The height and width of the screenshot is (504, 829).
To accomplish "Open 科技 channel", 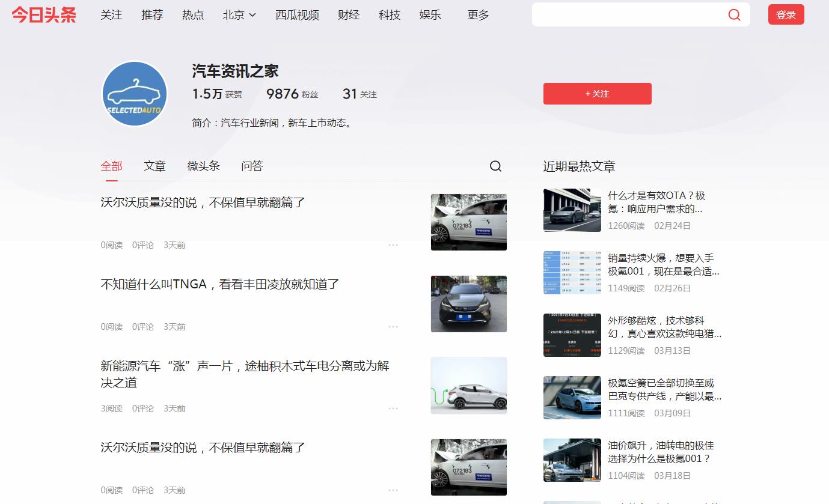I will [x=390, y=15].
